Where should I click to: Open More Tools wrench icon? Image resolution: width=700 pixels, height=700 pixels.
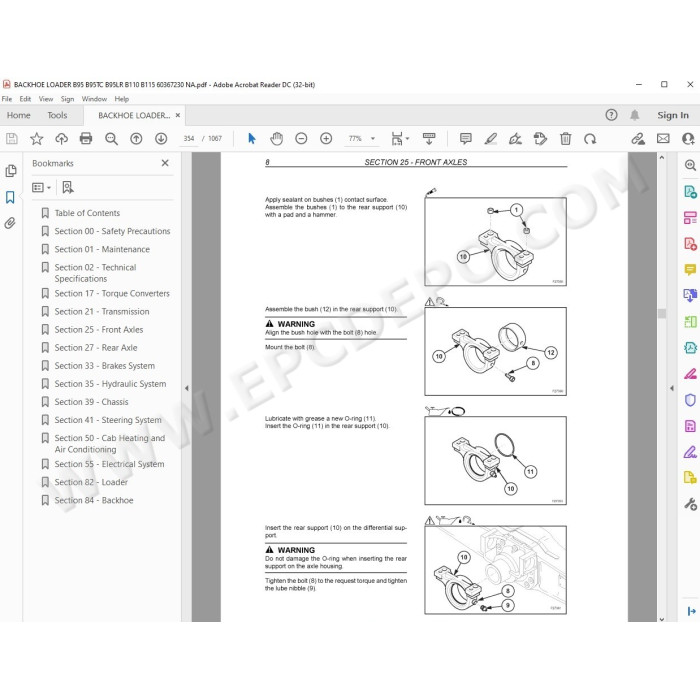coord(690,504)
